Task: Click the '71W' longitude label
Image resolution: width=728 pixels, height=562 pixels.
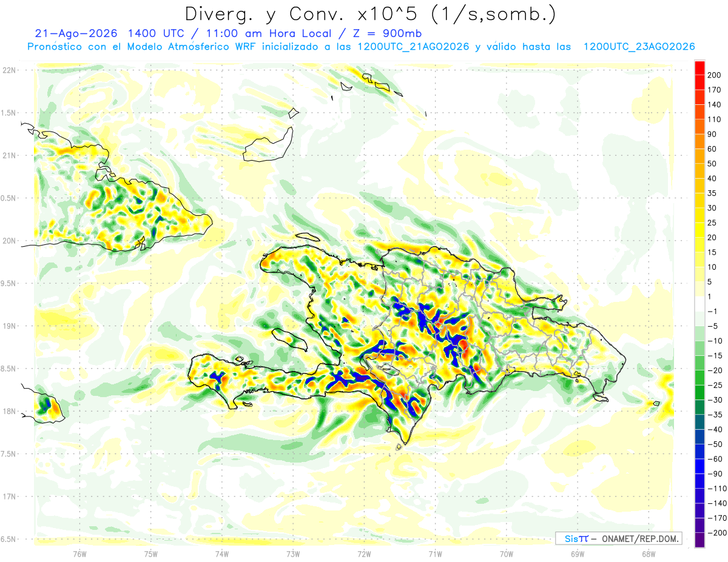Action: coord(435,554)
